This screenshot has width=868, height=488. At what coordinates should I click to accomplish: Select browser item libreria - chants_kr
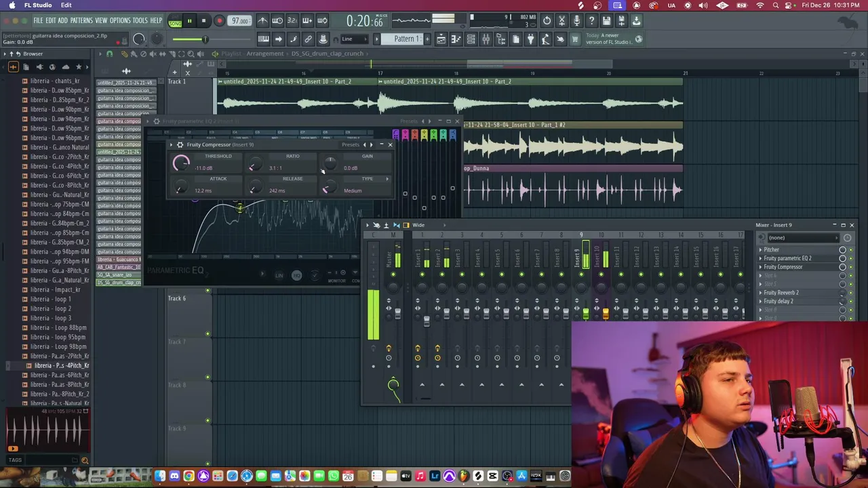(x=55, y=81)
